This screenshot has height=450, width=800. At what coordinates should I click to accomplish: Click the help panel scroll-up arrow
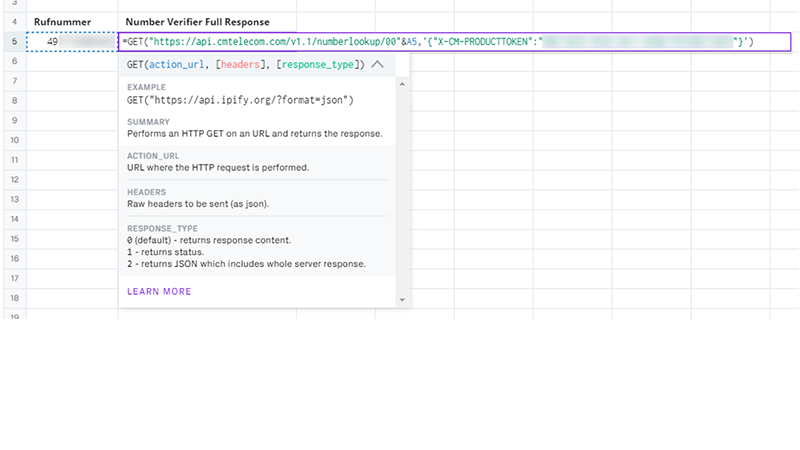(x=403, y=85)
